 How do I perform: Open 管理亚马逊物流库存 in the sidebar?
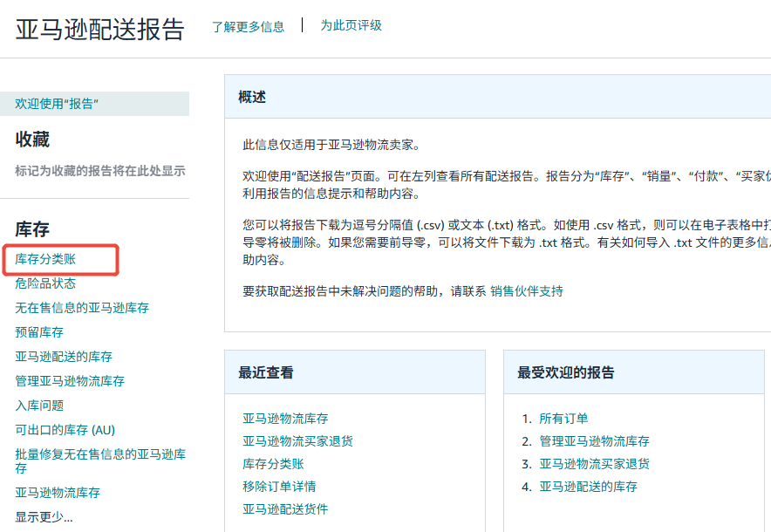pyautogui.click(x=69, y=381)
